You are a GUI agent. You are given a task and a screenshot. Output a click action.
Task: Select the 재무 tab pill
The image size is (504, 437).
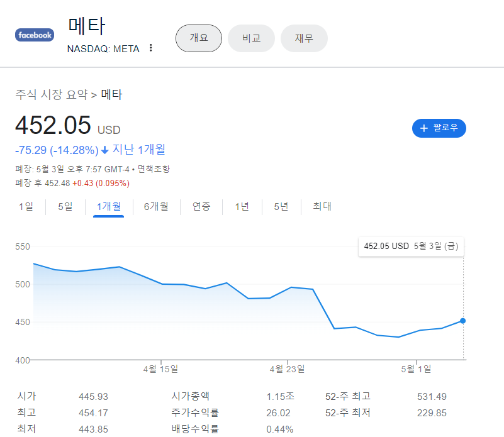tap(304, 38)
